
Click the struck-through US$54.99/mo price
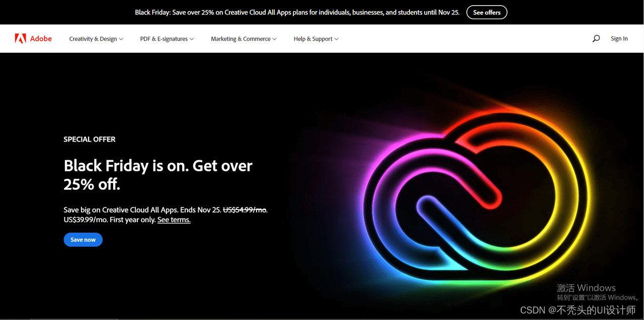(245, 209)
